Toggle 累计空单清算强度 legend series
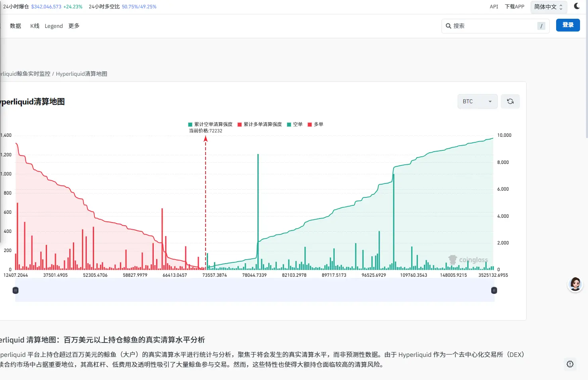This screenshot has width=588, height=380. (x=210, y=124)
